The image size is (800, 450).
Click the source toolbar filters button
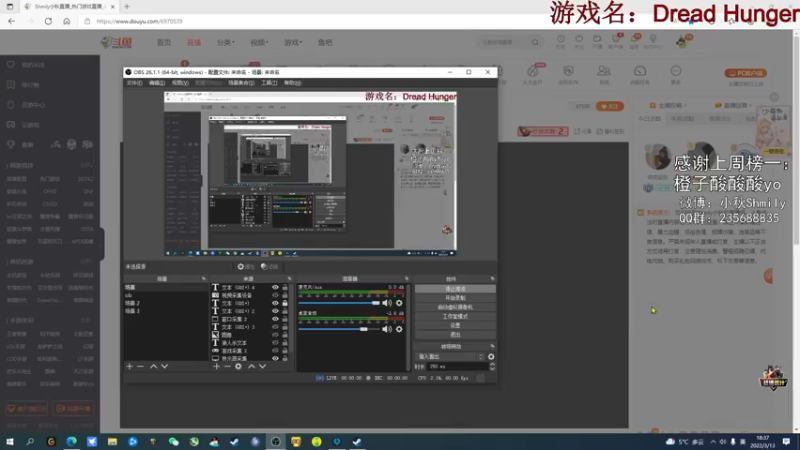tap(270, 266)
